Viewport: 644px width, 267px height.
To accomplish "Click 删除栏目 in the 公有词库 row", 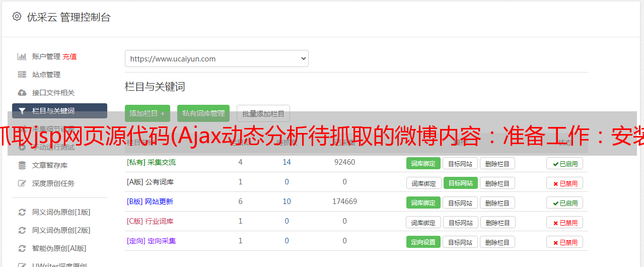I will (497, 183).
